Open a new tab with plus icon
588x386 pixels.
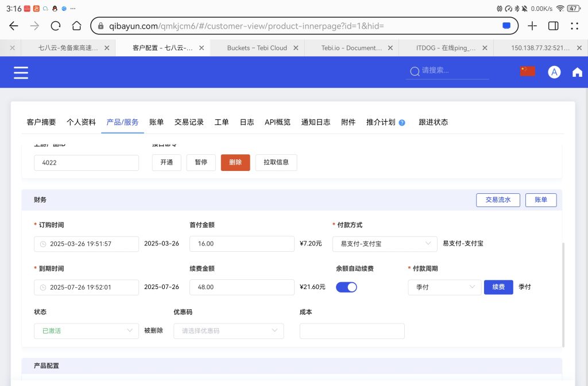tap(532, 26)
